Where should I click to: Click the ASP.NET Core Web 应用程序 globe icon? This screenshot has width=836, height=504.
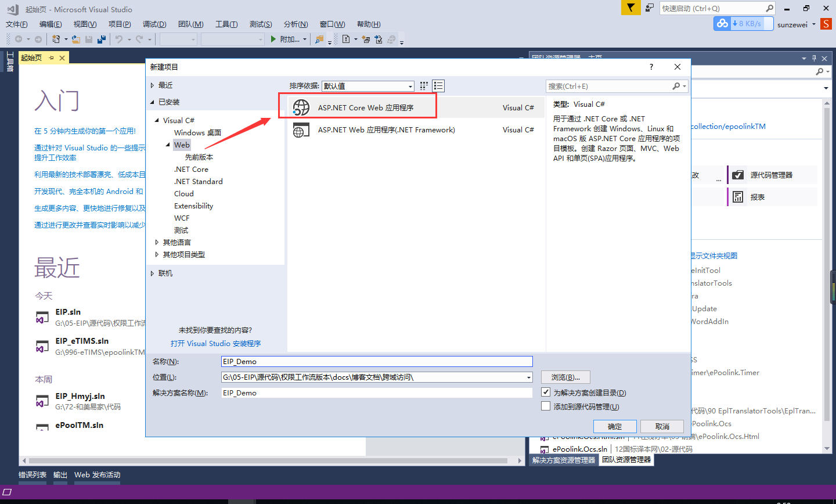301,107
